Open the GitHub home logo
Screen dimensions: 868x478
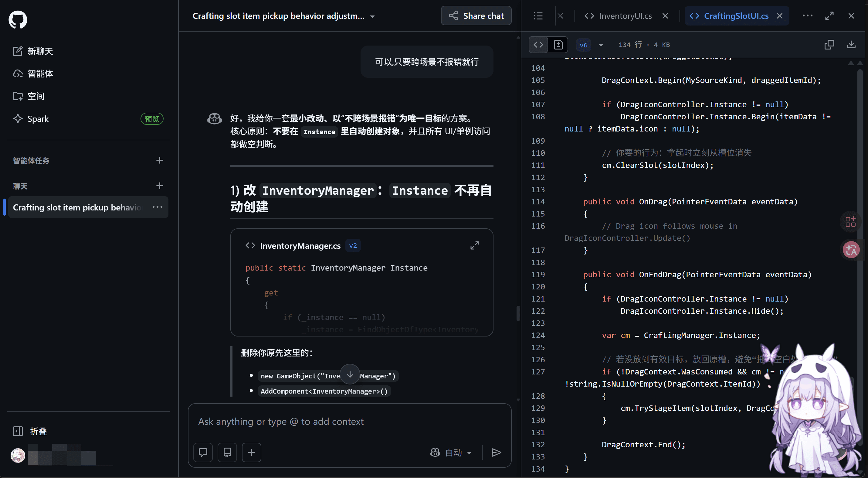(18, 19)
